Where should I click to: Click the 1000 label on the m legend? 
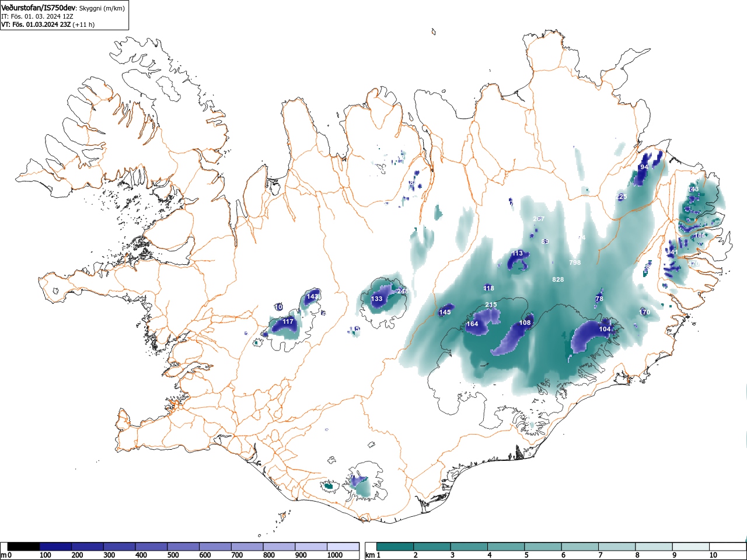(x=335, y=555)
